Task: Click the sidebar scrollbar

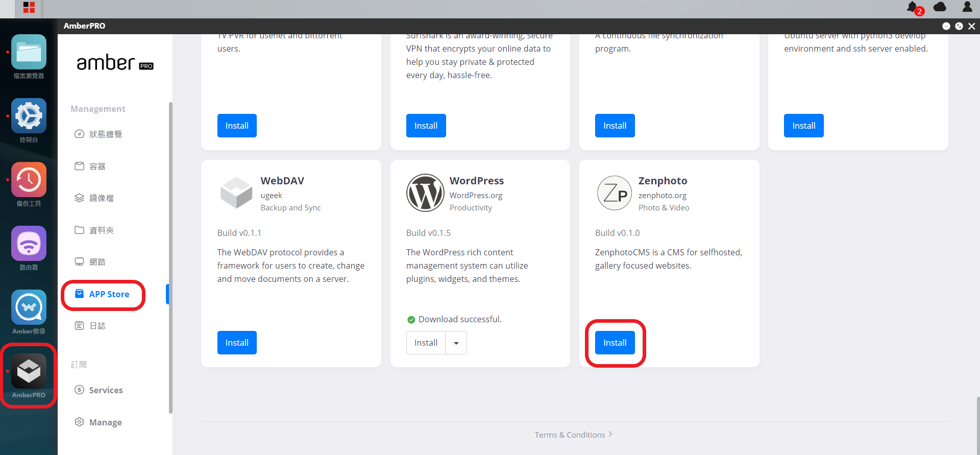Action: 170,258
